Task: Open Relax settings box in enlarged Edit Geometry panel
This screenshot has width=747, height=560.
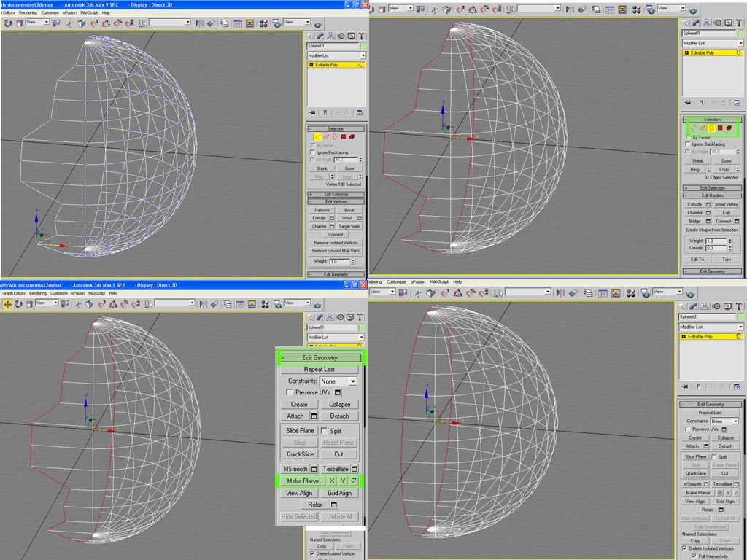Action: pyautogui.click(x=334, y=505)
